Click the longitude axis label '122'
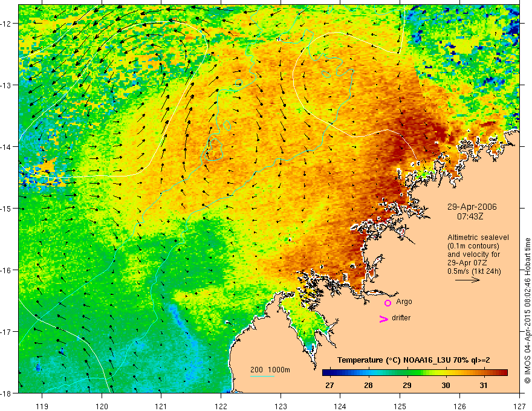Screen dimensions: 532x411 click(221, 406)
